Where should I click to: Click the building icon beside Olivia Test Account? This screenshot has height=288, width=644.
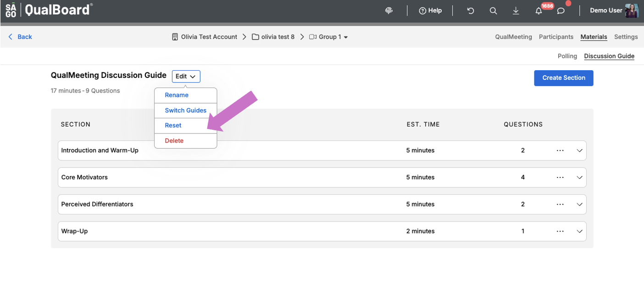tap(175, 37)
